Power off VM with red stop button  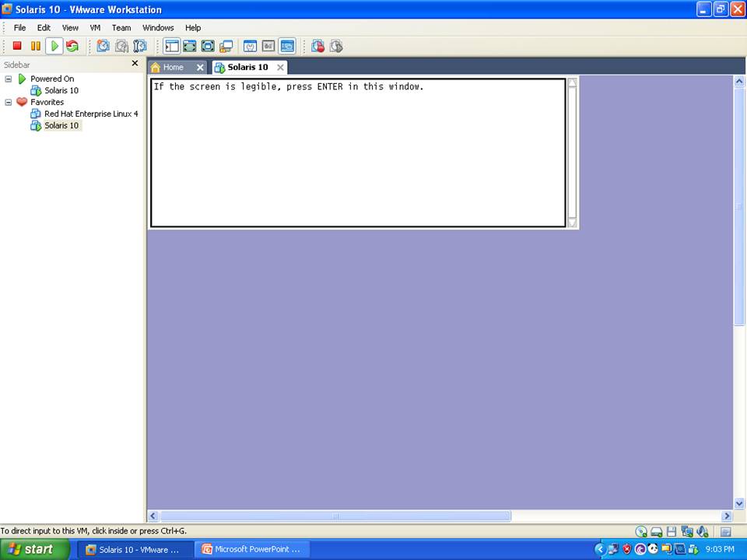pyautogui.click(x=17, y=46)
